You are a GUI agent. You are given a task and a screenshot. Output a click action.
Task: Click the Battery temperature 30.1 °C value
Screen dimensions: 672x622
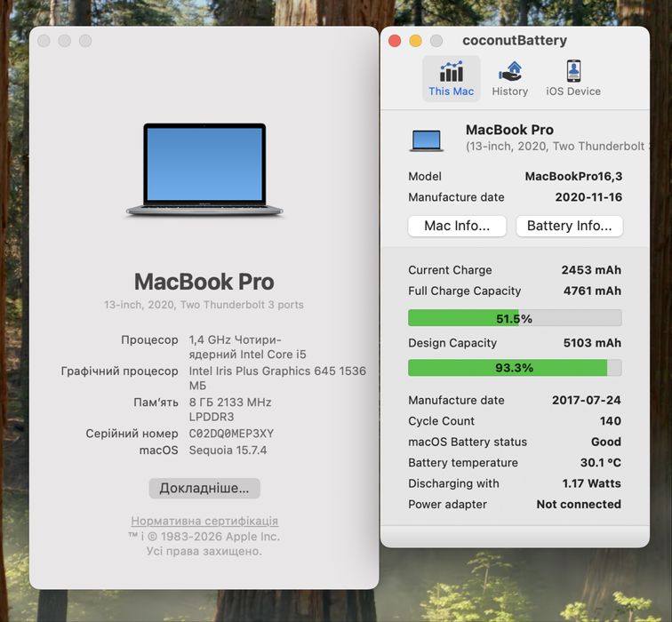click(600, 463)
